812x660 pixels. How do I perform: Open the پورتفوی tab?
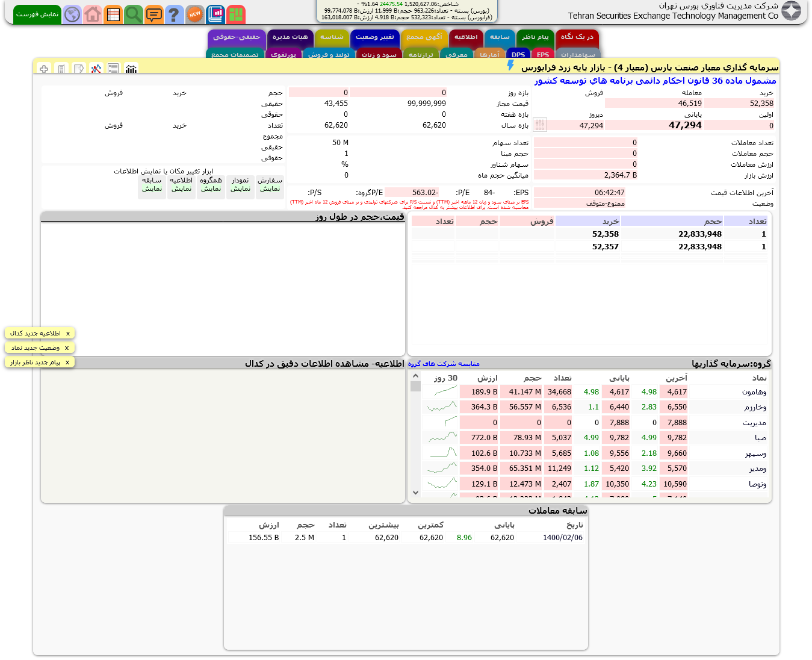click(x=284, y=54)
